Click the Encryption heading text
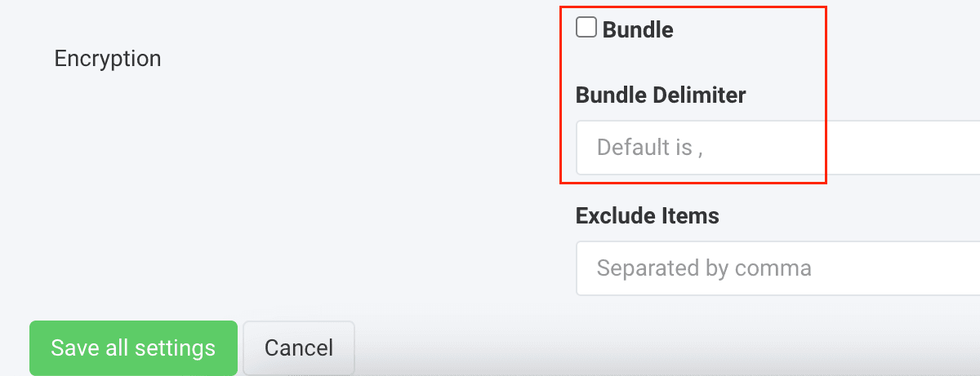The image size is (980, 376). [108, 59]
